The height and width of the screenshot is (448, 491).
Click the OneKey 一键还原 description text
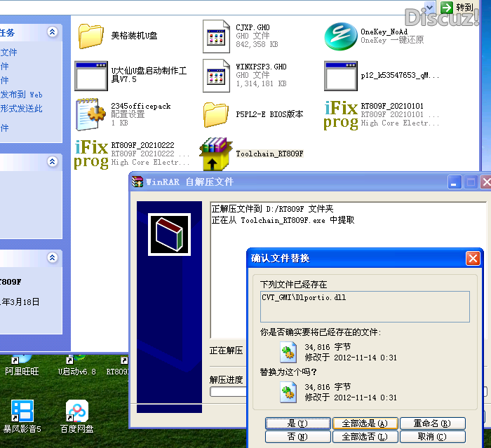[x=392, y=40]
